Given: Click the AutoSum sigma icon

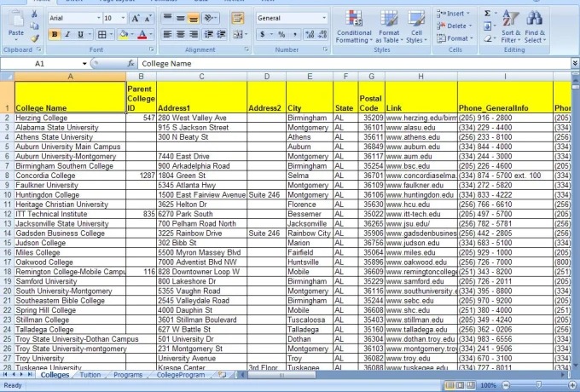Looking at the screenshot, I should (488, 14).
